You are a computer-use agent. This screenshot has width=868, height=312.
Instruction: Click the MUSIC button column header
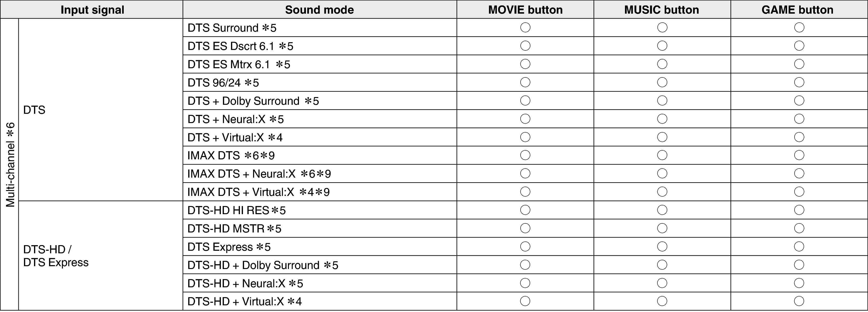(662, 10)
